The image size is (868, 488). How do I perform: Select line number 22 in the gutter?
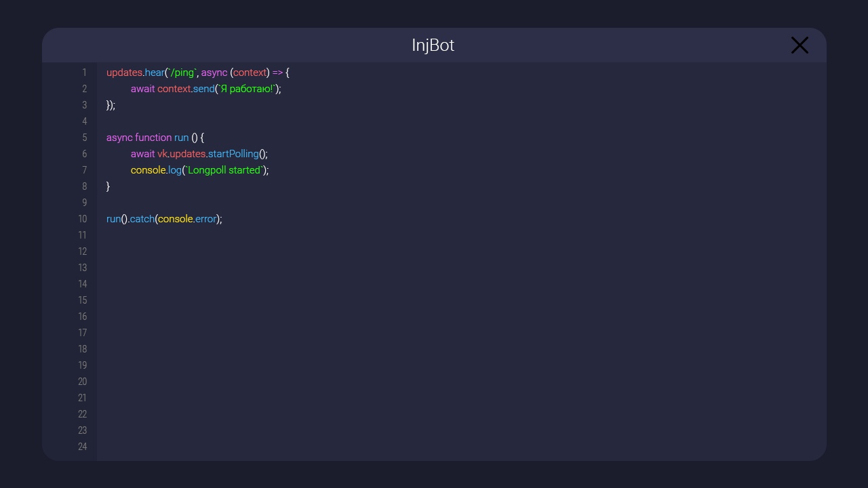coord(82,414)
